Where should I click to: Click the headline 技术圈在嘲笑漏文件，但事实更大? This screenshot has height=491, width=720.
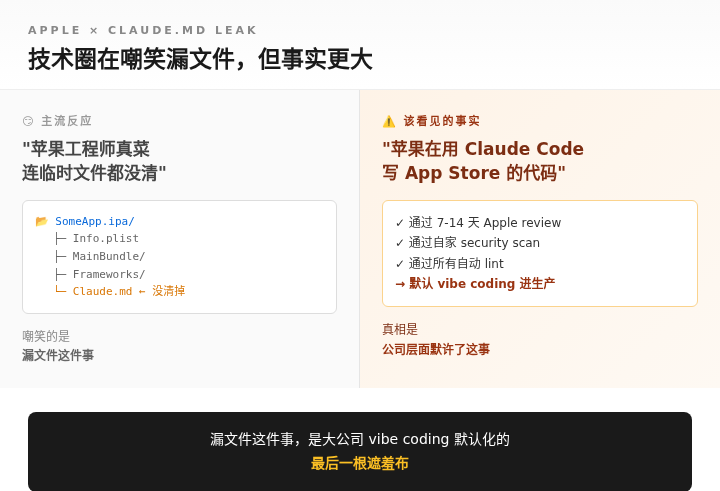200,59
